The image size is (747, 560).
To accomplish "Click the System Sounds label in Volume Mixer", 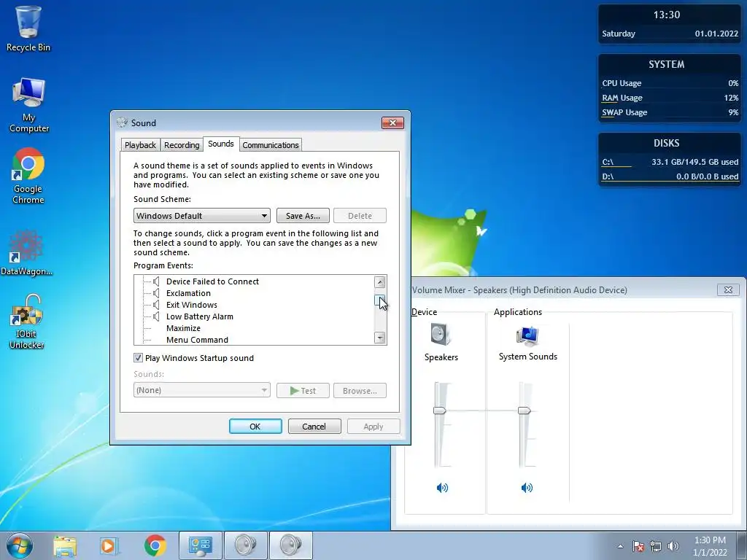I will 528,356.
